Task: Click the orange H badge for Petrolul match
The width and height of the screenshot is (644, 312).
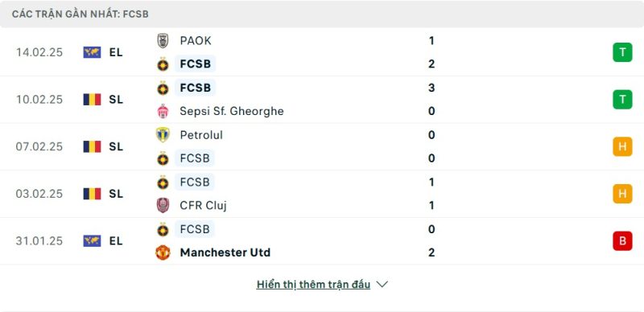Action: pos(622,146)
